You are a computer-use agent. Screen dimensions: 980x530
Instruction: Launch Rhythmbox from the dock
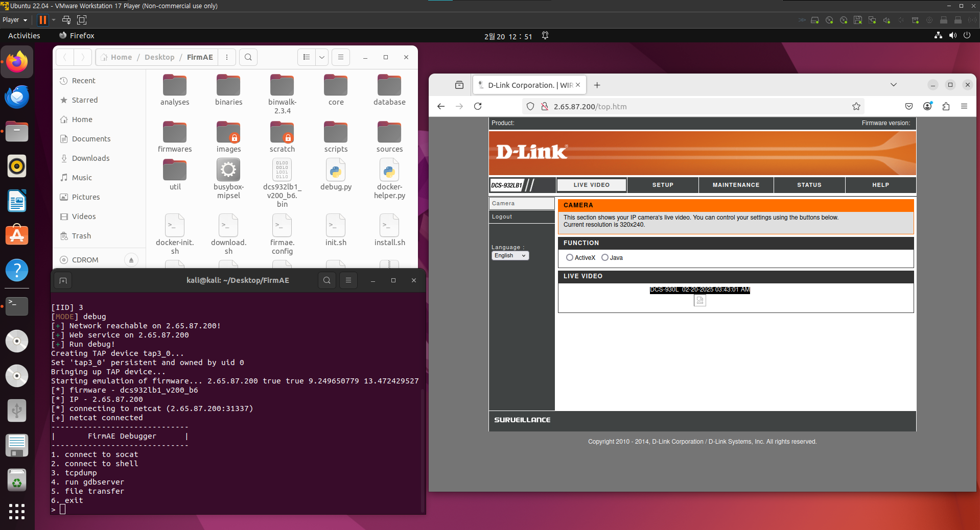click(x=17, y=166)
